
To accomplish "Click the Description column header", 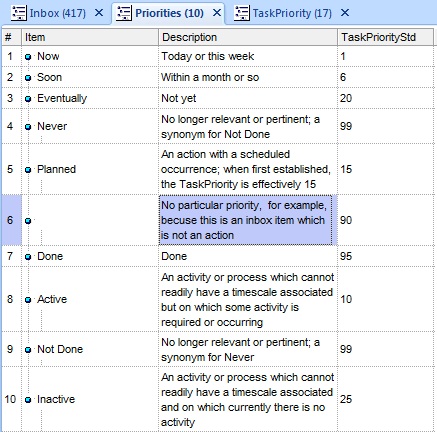I will (248, 37).
